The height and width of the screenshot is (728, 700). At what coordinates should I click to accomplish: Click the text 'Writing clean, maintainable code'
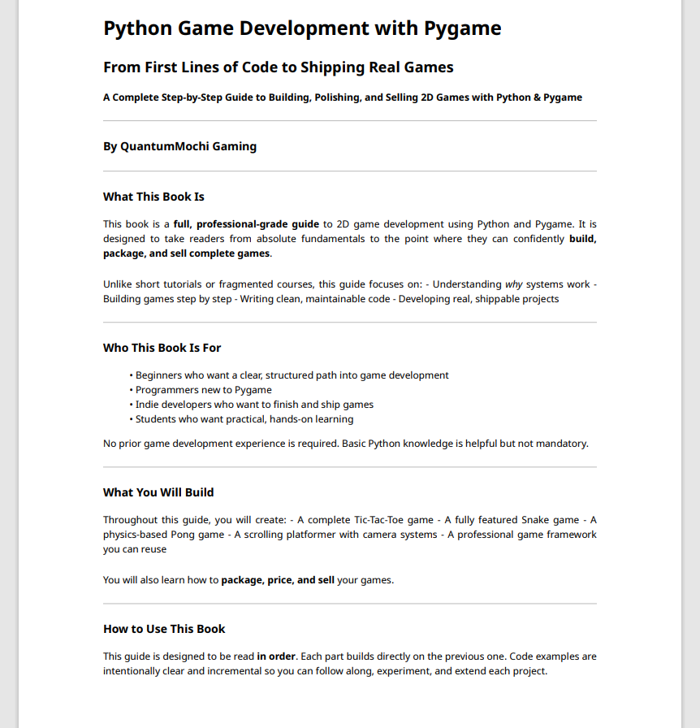[315, 299]
